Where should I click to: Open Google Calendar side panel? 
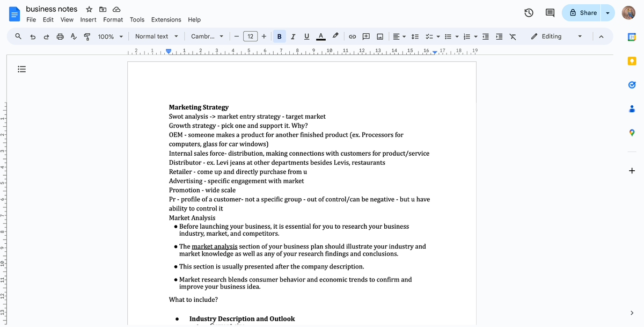(632, 37)
